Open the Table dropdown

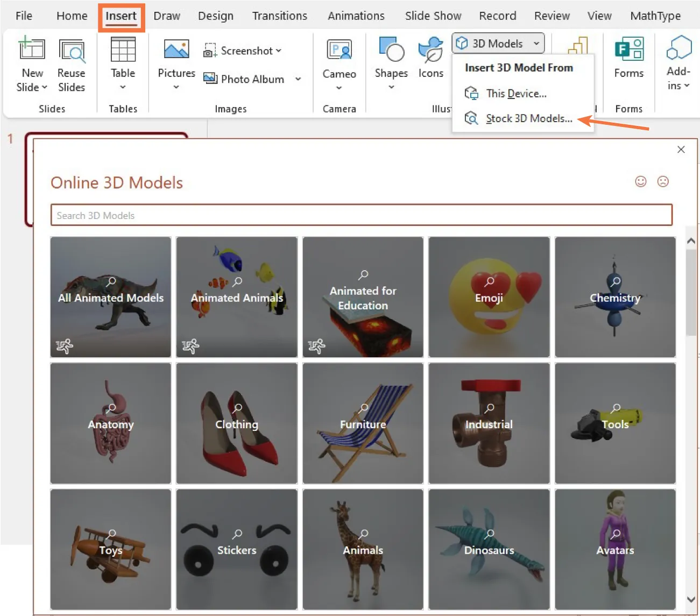coord(122,86)
